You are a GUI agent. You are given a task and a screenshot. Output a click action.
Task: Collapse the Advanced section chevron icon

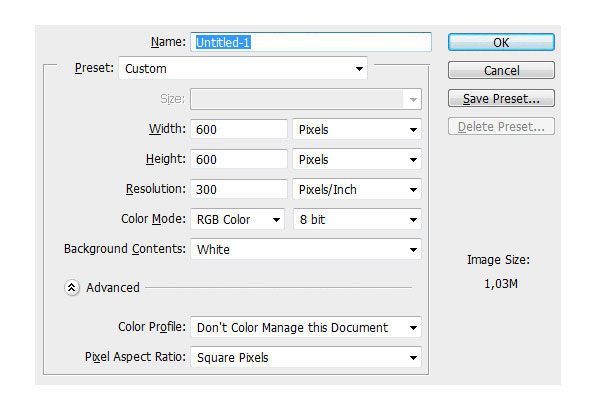click(72, 287)
